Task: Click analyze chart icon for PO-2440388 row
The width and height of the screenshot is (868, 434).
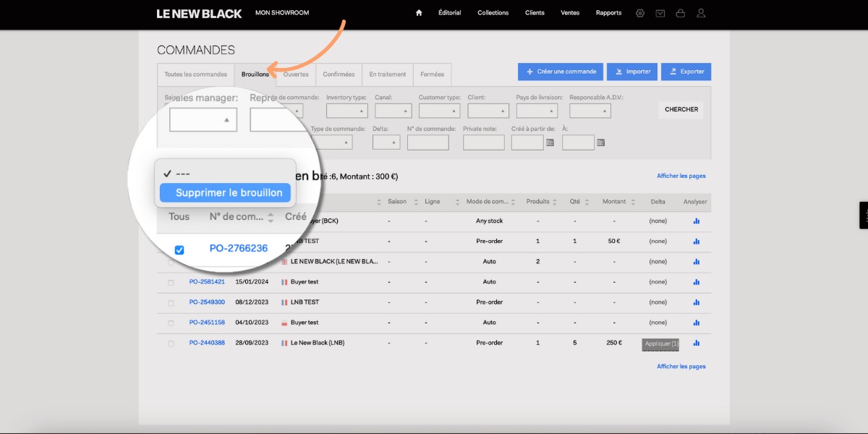Action: click(x=697, y=343)
